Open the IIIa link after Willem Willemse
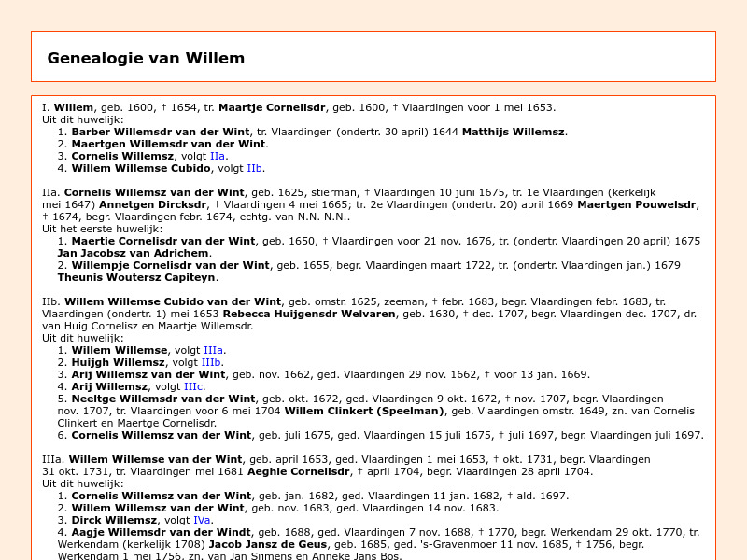Image resolution: width=747 pixels, height=560 pixels. [x=213, y=350]
